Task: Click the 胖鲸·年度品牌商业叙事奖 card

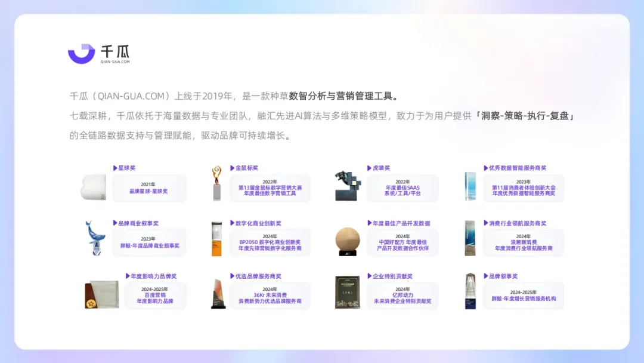Action: [149, 242]
